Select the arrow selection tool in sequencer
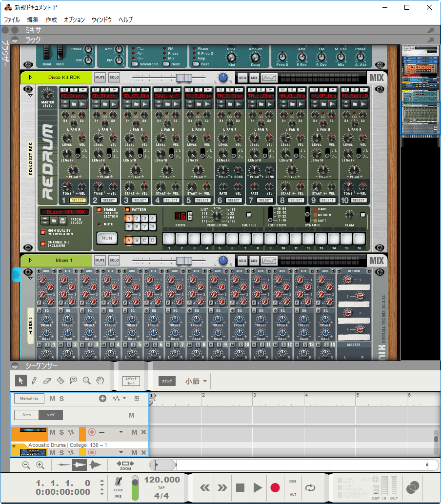The image size is (441, 504). (x=21, y=381)
